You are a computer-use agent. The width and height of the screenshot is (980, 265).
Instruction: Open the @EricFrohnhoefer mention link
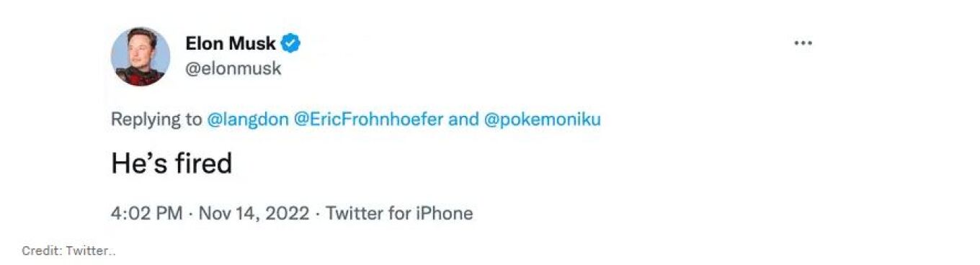point(369,119)
